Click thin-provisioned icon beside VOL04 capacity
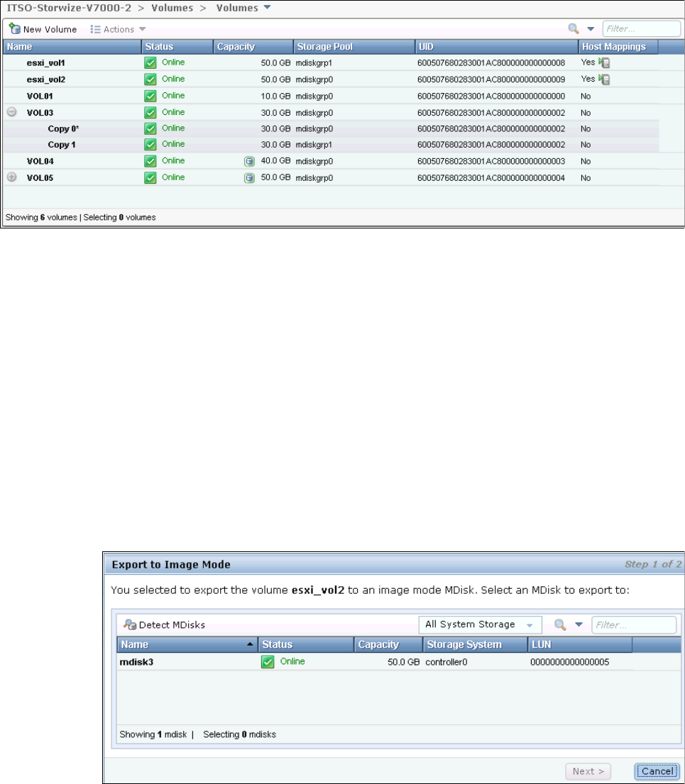The image size is (685, 784). [249, 162]
